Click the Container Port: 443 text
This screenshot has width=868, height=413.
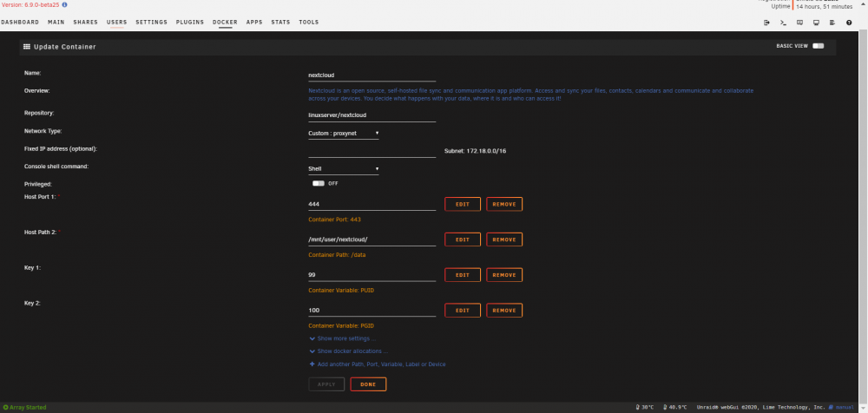coord(334,220)
